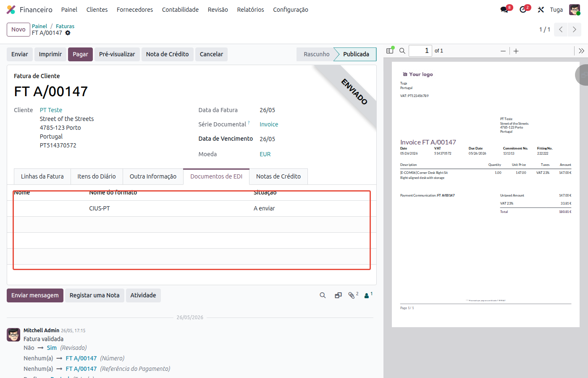Switch to the Outra Informação tab
The height and width of the screenshot is (378, 588).
(x=153, y=176)
